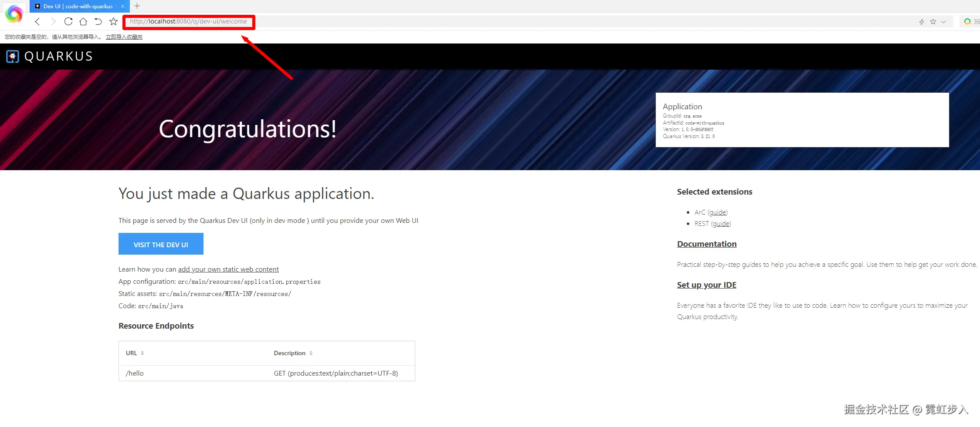Viewport: 980px width, 427px height.
Task: Click the src/main/resources/META-INF/resources/ path text
Action: 225,294
